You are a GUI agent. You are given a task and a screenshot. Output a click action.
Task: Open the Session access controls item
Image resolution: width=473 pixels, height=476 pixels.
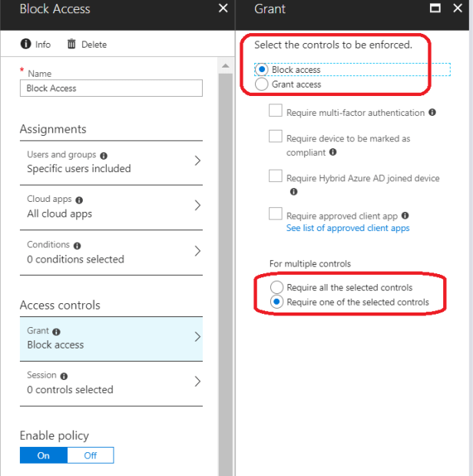pyautogui.click(x=111, y=382)
